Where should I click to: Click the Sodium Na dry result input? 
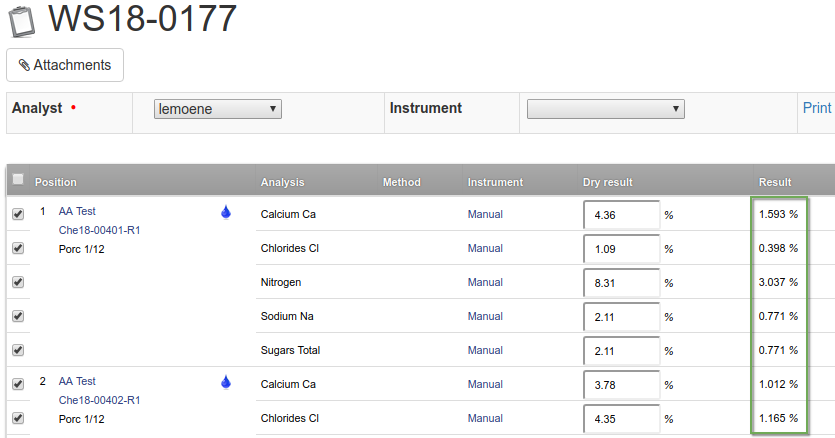point(621,317)
